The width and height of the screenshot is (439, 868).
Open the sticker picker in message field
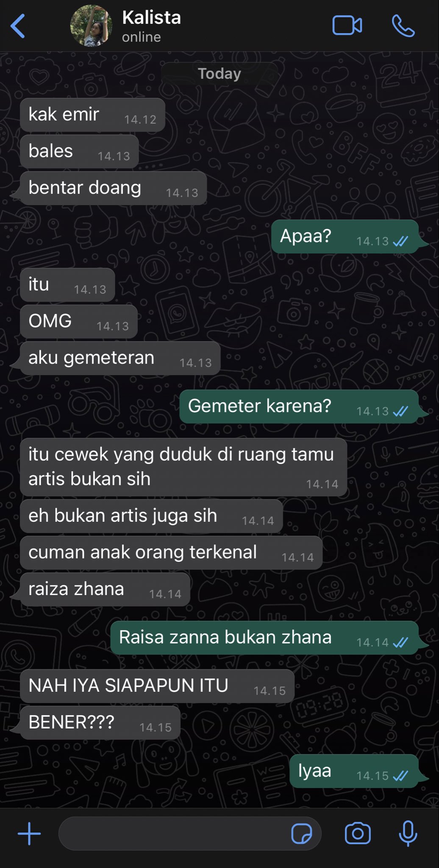pos(301,833)
